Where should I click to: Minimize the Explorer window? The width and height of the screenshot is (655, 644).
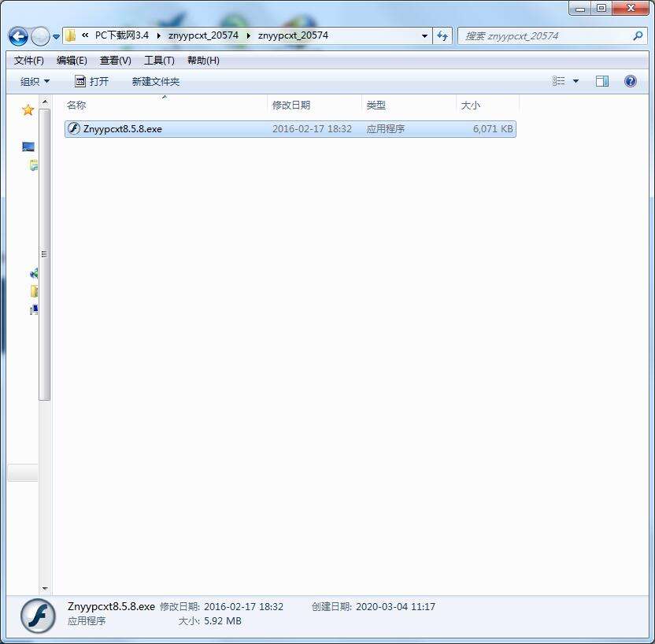[579, 9]
